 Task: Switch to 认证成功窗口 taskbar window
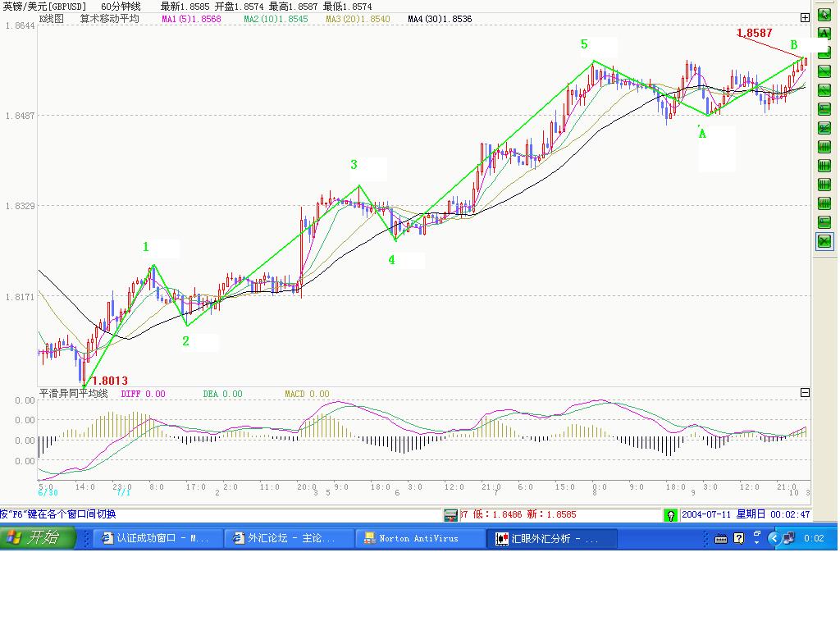click(x=157, y=538)
